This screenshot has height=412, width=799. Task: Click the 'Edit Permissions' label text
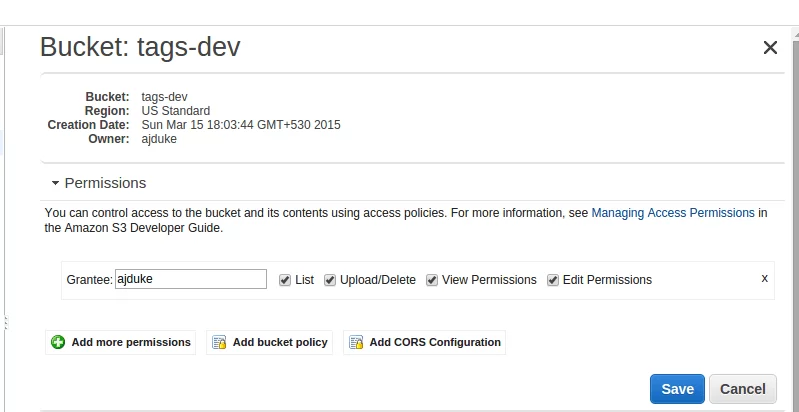pos(607,280)
